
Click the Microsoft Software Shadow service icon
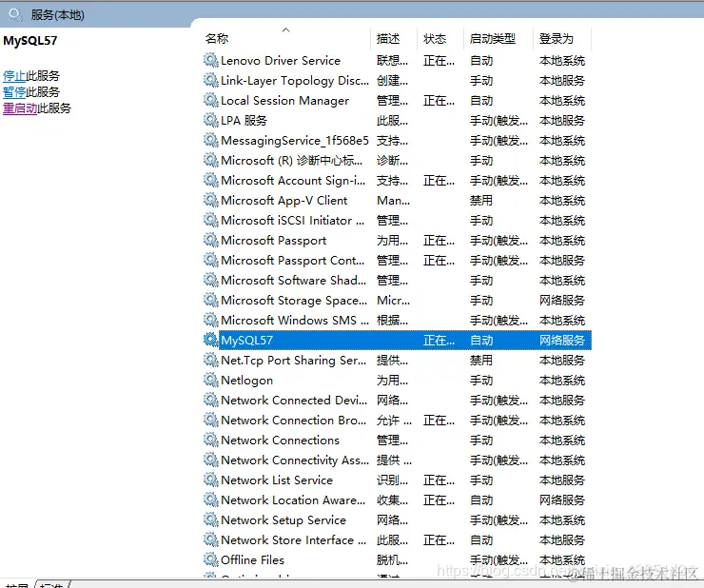pos(210,280)
